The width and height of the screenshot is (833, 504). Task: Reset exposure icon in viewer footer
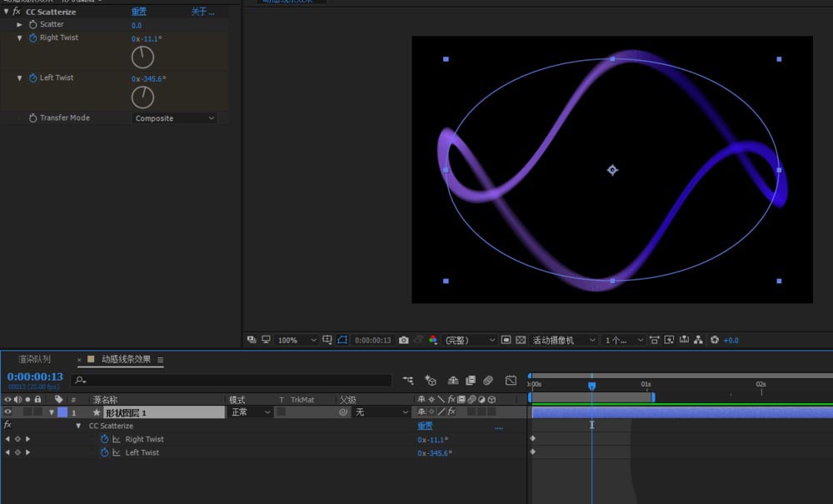pos(714,340)
